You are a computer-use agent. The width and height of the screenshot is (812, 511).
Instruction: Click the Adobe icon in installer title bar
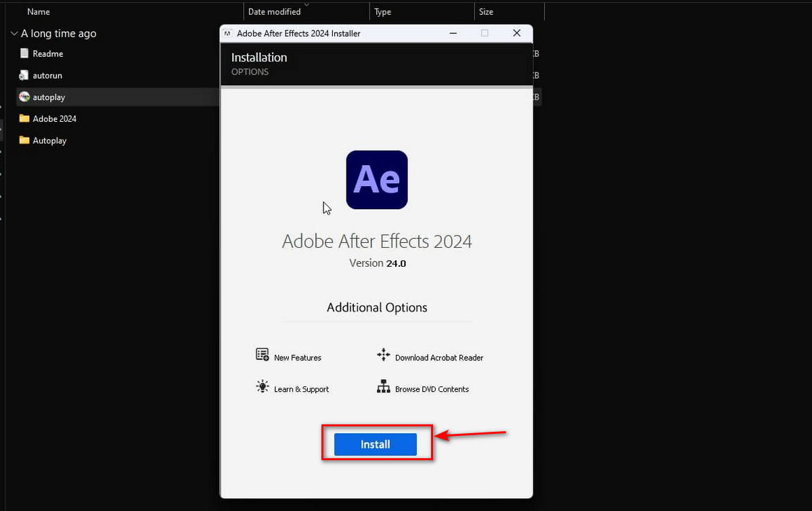click(227, 33)
